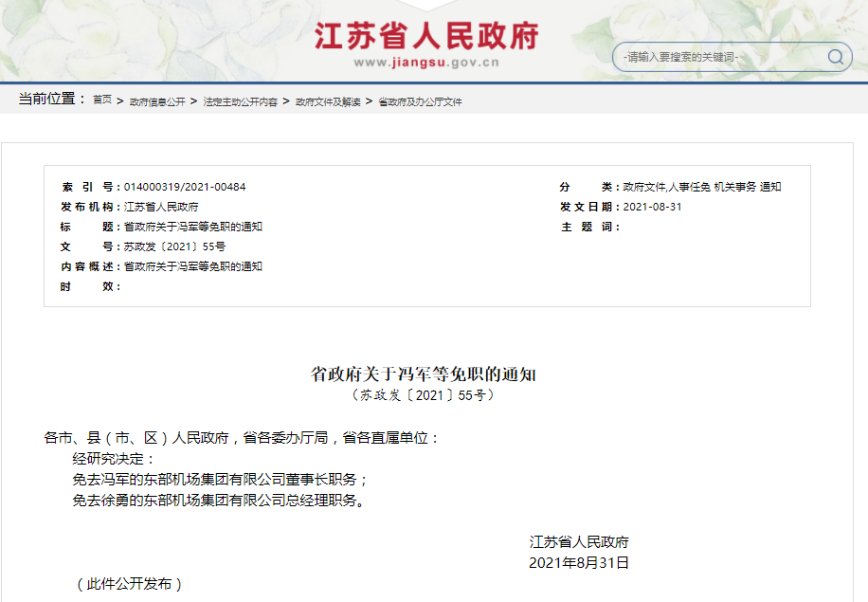Click document number 苏政发〔2021〕55号 in info table
Screen dimensions: 868x602
[x=175, y=247]
